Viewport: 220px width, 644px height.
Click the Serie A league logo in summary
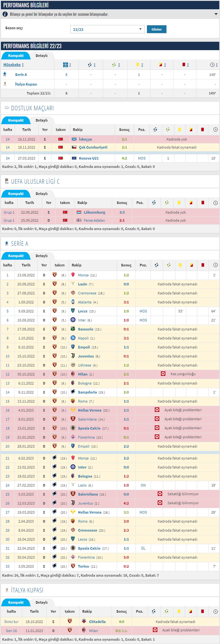5,74
